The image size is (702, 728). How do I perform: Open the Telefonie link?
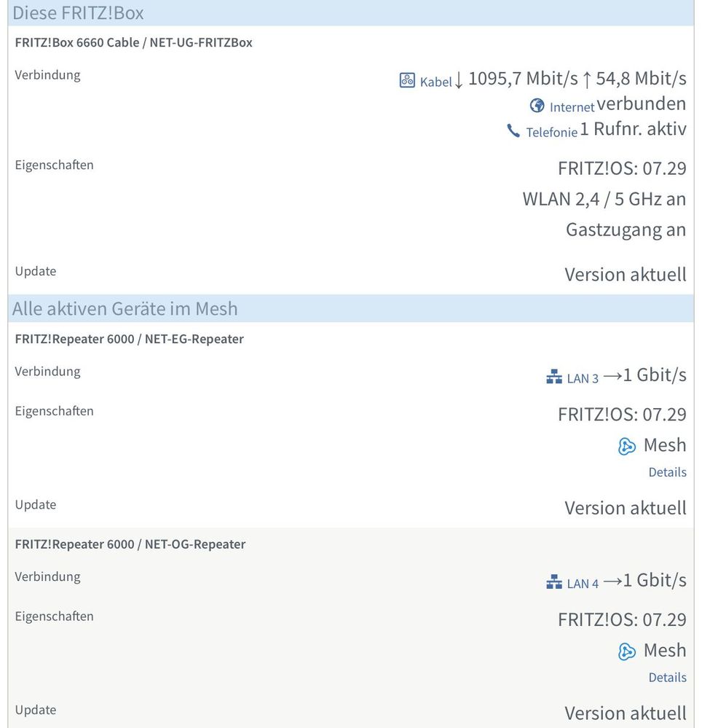point(551,132)
